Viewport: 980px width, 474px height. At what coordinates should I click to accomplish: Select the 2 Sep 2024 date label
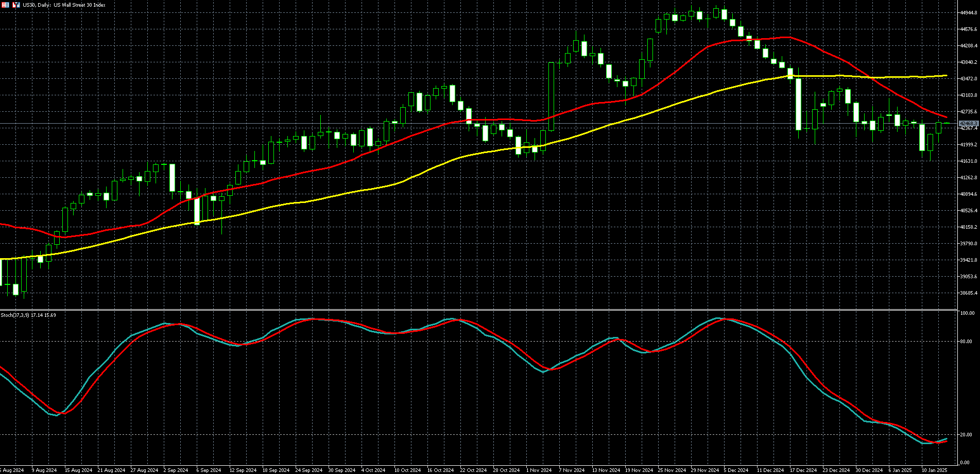tap(176, 470)
